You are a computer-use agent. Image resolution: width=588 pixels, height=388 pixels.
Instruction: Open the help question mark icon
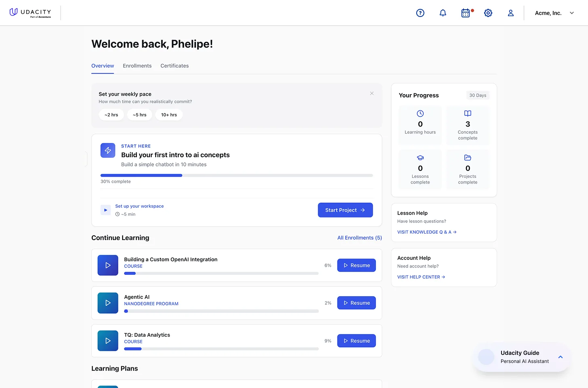click(420, 13)
